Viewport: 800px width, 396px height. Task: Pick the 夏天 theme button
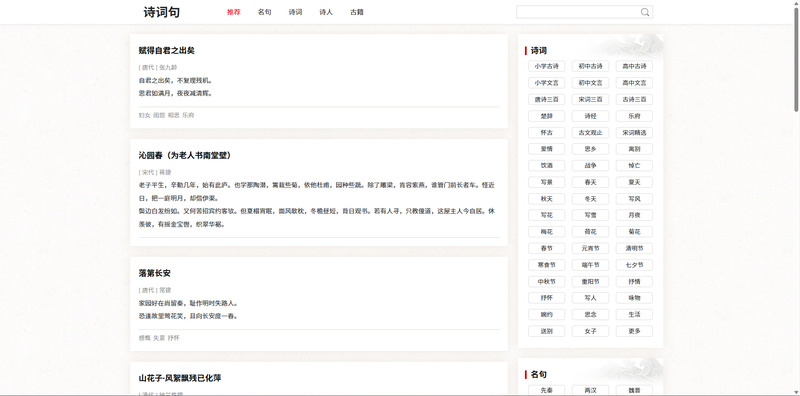coord(634,182)
